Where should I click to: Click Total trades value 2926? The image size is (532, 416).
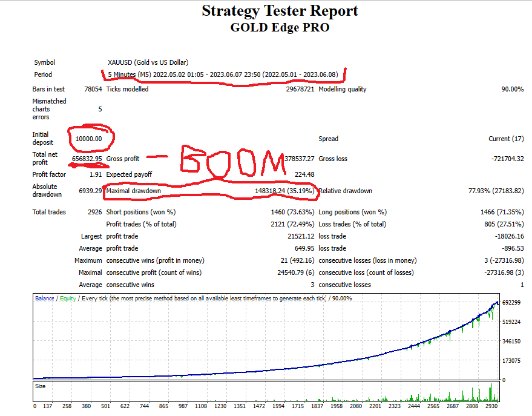[x=94, y=212]
